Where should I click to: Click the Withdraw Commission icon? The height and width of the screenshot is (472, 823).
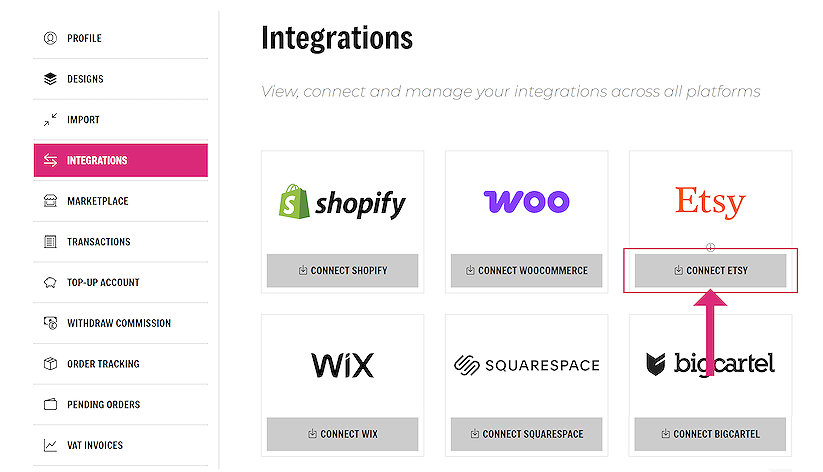[50, 323]
